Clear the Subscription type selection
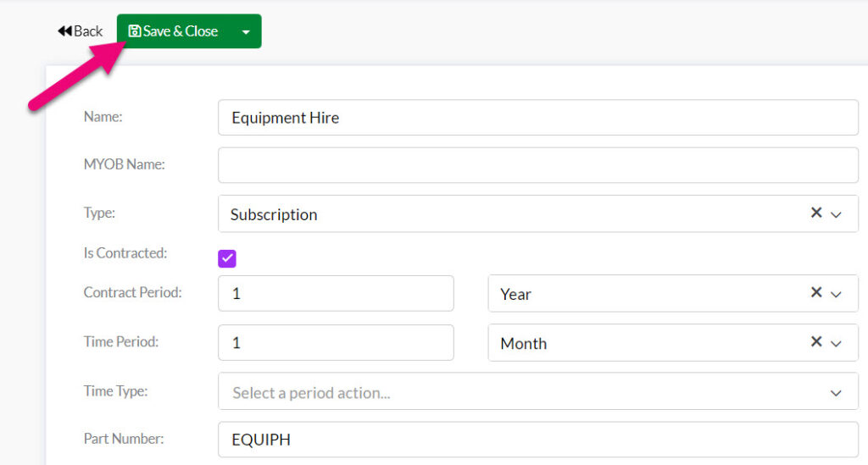Image resolution: width=868 pixels, height=465 pixels. (x=816, y=213)
